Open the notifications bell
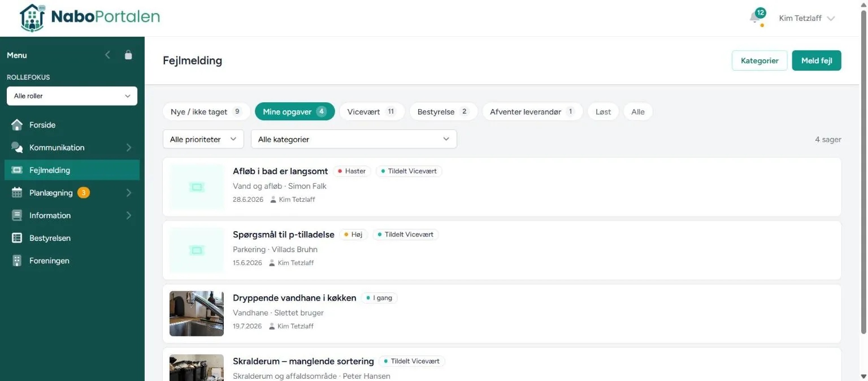This screenshot has width=868, height=381. pyautogui.click(x=755, y=18)
